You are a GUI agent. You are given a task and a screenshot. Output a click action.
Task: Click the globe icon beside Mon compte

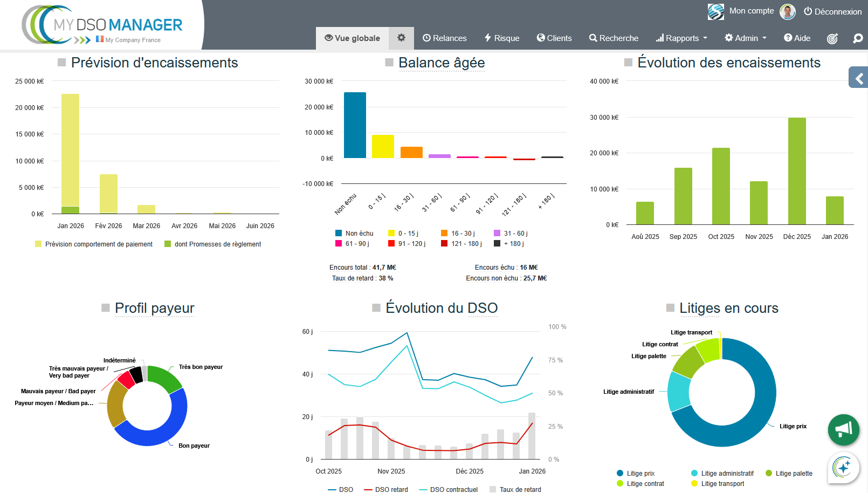[716, 11]
